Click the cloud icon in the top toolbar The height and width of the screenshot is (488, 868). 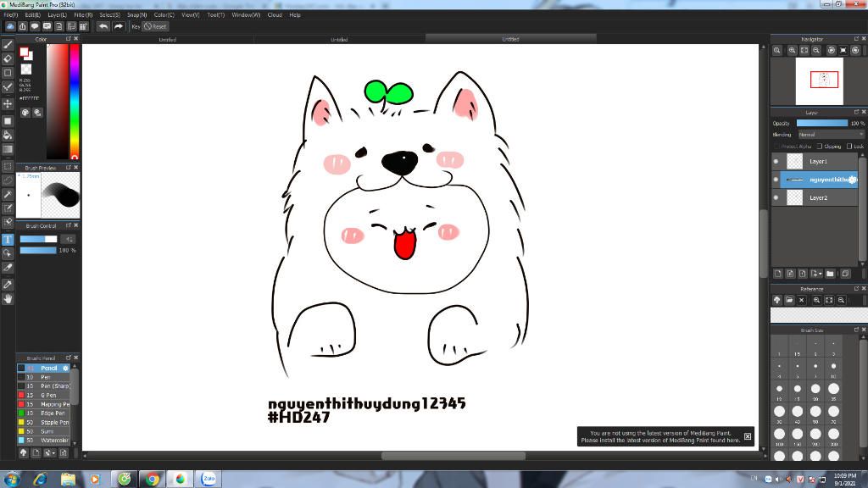(x=10, y=26)
